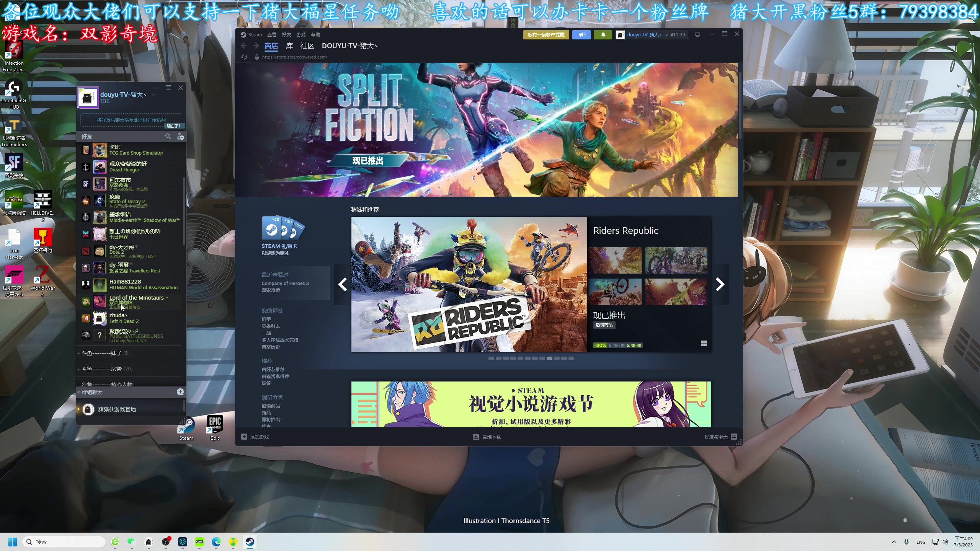This screenshot has height=551, width=980.
Task: Open the Split Fiction hero banner
Action: tap(486, 130)
